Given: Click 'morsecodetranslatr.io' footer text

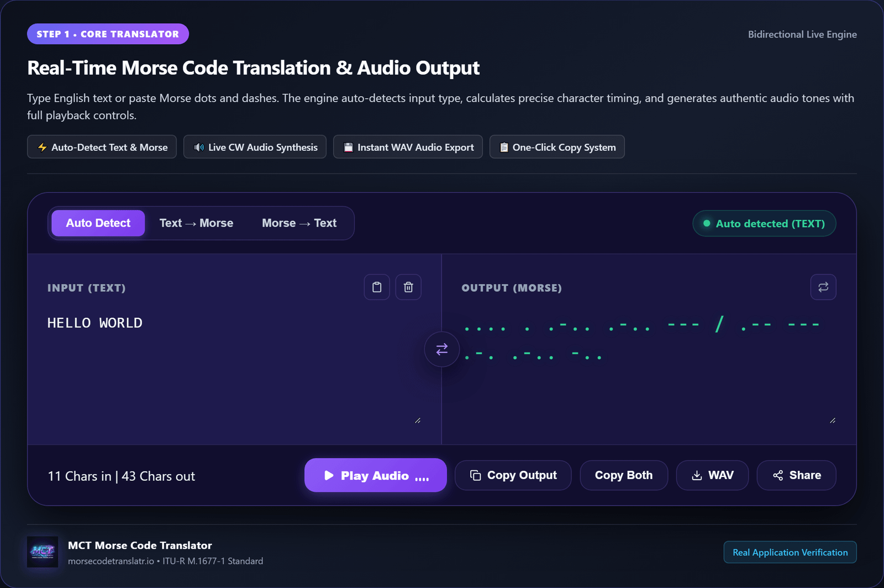Looking at the screenshot, I should (x=111, y=561).
